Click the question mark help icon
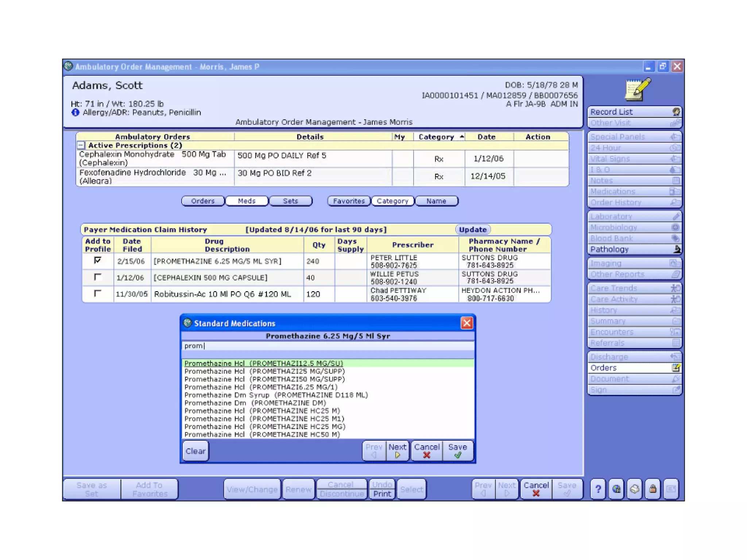The height and width of the screenshot is (560, 747). tap(598, 489)
